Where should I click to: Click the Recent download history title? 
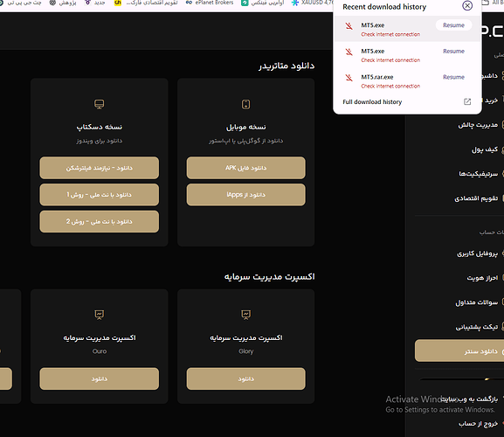coord(384,7)
